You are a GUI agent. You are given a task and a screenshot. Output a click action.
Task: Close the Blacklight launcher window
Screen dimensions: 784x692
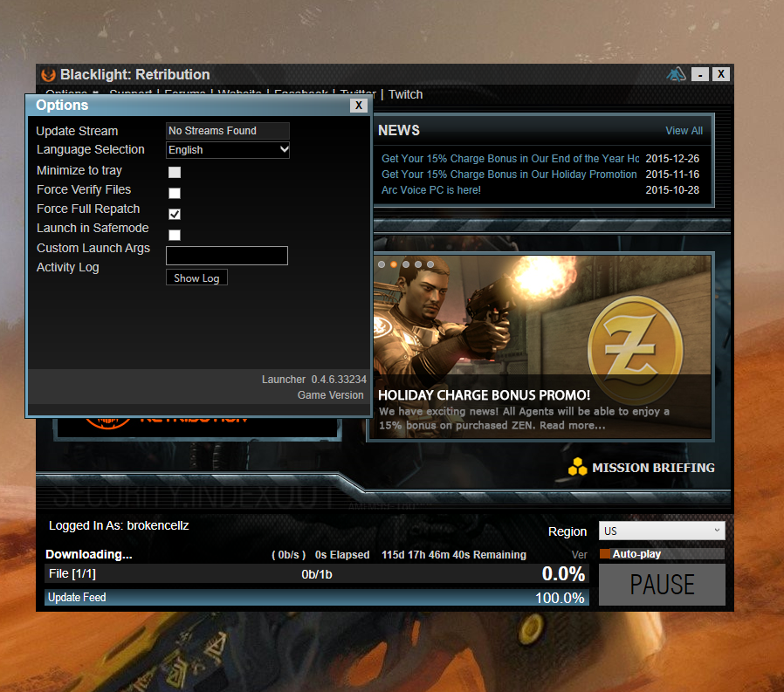point(721,74)
